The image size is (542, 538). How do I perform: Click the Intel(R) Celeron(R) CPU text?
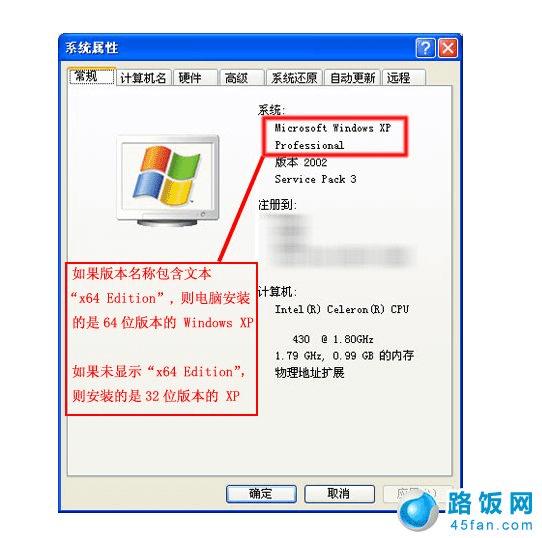[342, 309]
